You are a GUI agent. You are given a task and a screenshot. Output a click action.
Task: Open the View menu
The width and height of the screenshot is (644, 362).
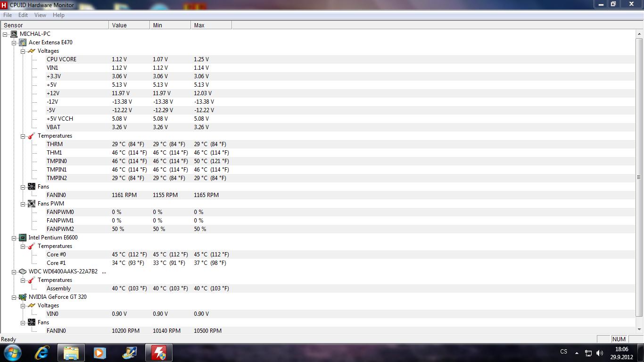click(x=40, y=15)
